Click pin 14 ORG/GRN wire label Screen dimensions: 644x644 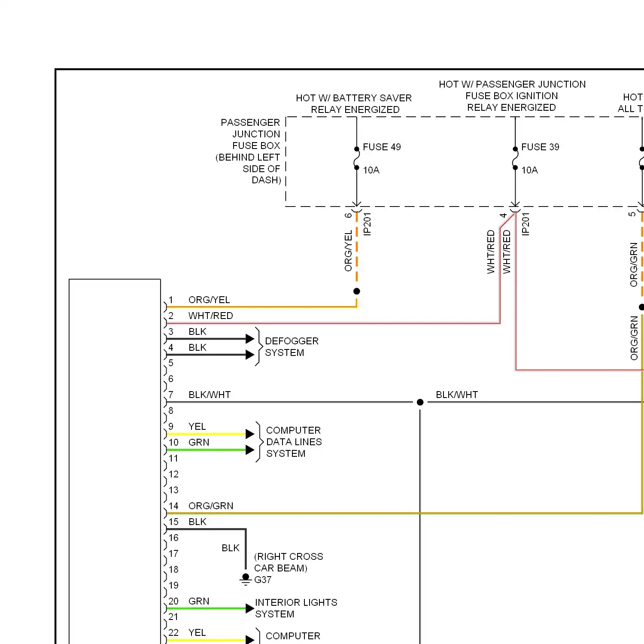(211, 506)
